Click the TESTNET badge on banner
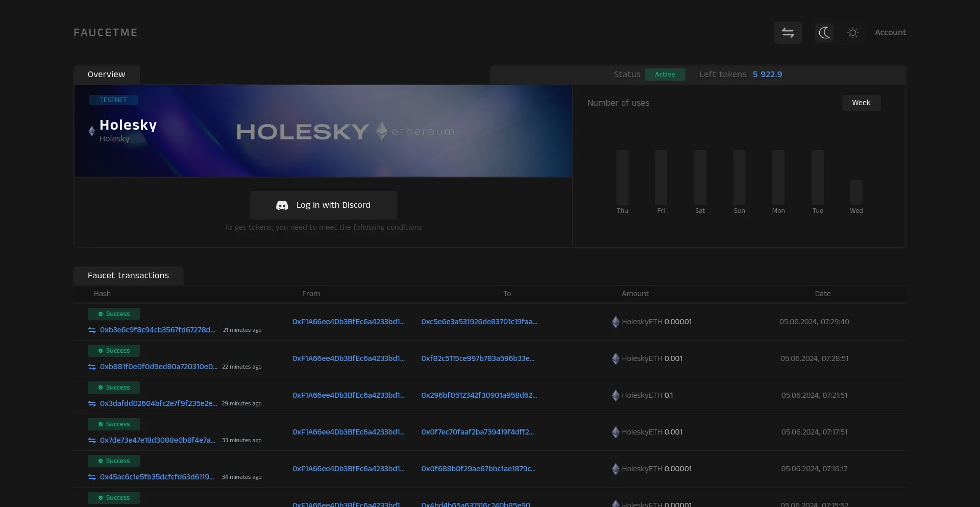This screenshot has width=980, height=507. 113,100
